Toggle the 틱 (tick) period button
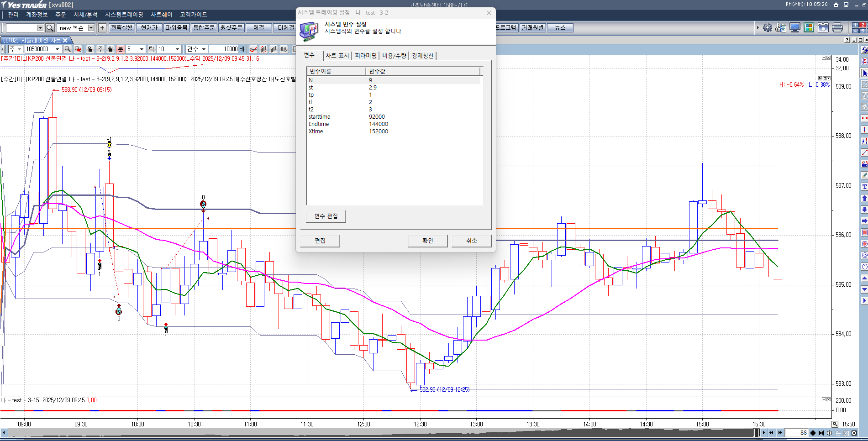Viewport: 868px width, 441px height. point(152,49)
